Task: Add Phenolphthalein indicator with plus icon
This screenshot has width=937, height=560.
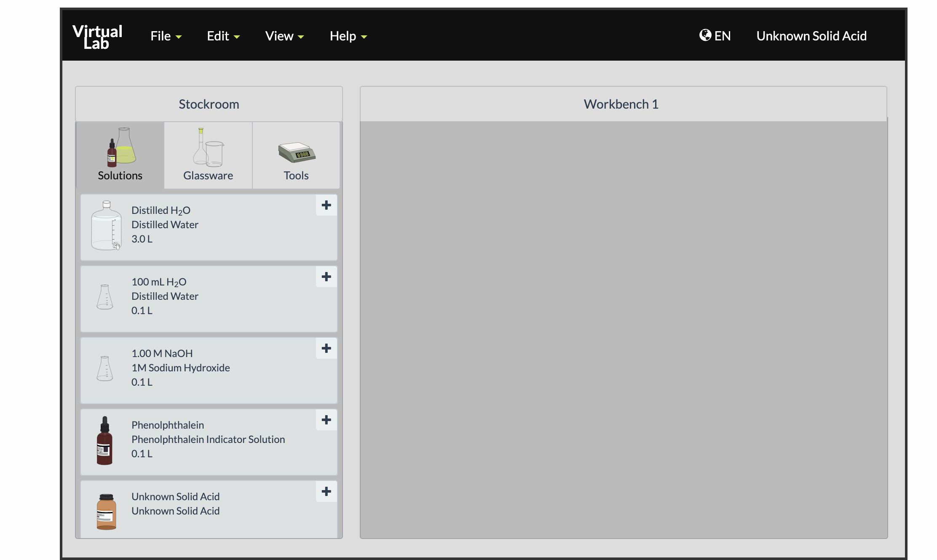Action: pyautogui.click(x=326, y=420)
